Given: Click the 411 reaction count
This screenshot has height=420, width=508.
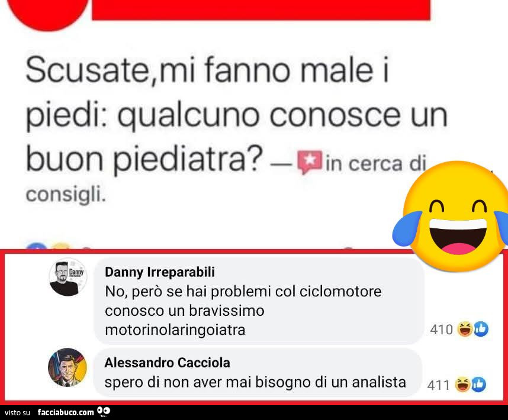Looking at the screenshot, I should (x=439, y=385).
